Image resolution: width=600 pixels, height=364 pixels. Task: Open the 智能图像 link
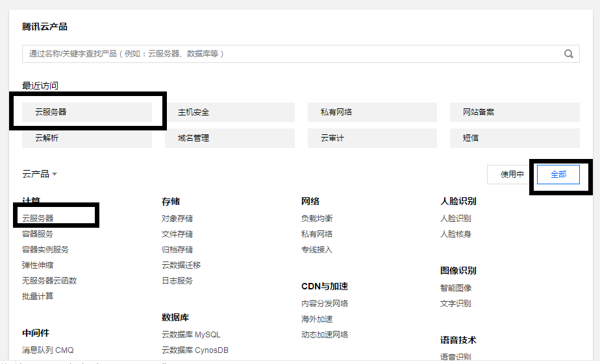(x=456, y=288)
